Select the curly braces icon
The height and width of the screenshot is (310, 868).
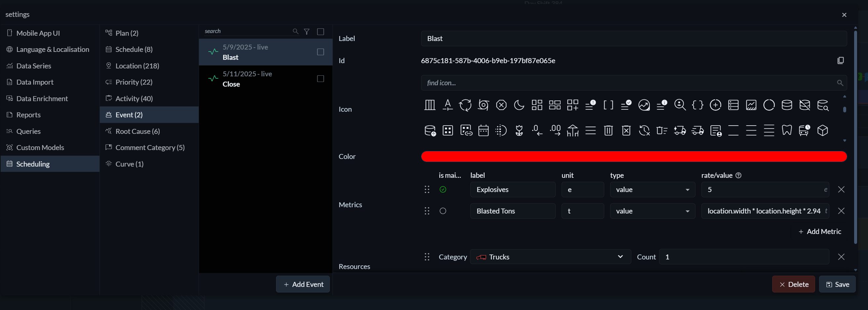click(697, 105)
